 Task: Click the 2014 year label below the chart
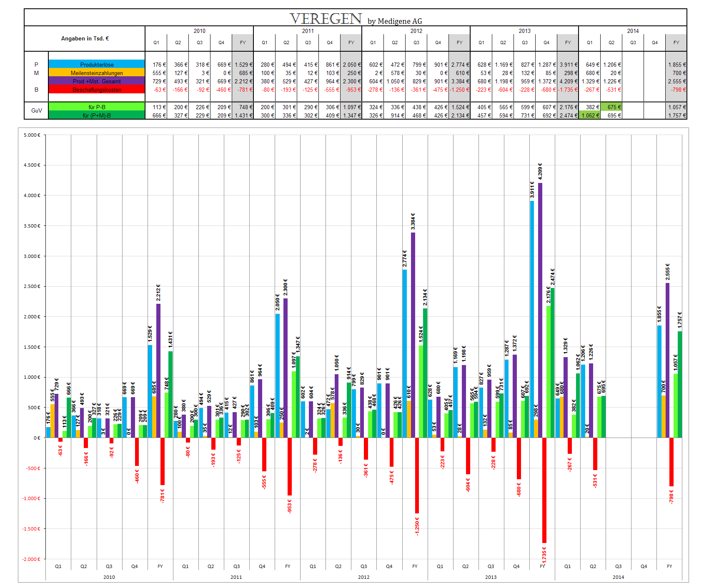coord(619,577)
